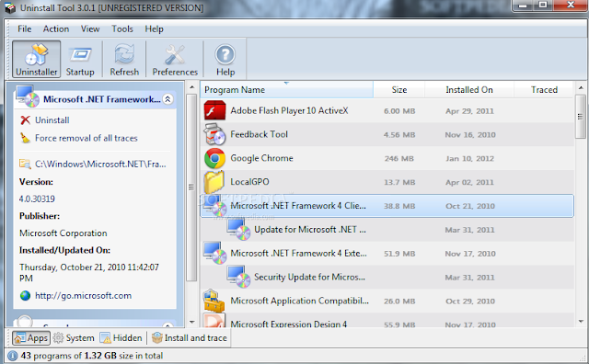Click the info icon in status bar
Screen dimensions: 589x364
pyautogui.click(x=12, y=356)
